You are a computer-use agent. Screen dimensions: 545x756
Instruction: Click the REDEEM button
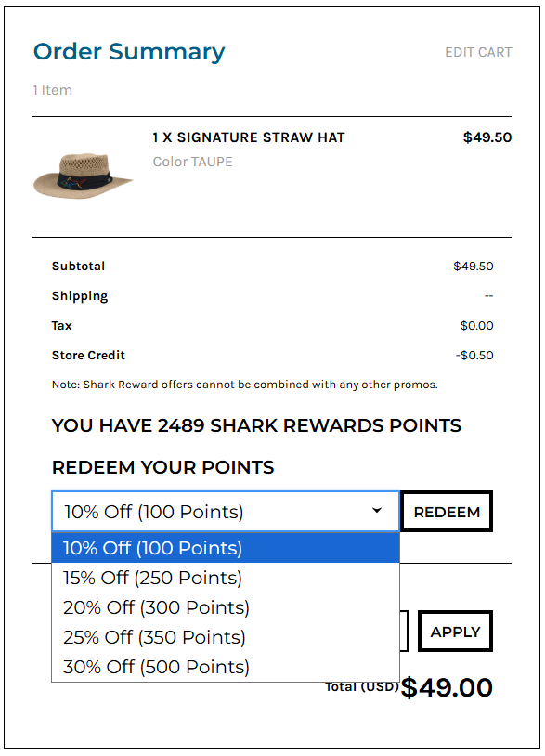447,512
